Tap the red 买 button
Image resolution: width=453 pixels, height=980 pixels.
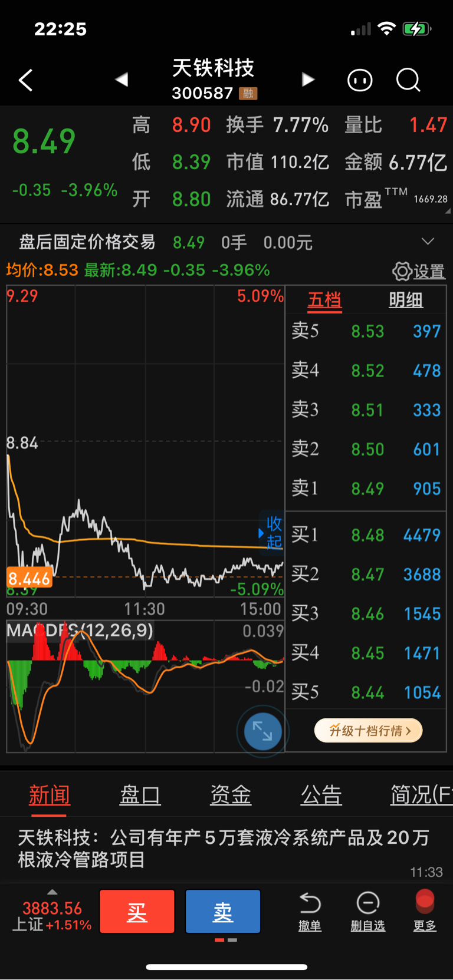coord(137,912)
